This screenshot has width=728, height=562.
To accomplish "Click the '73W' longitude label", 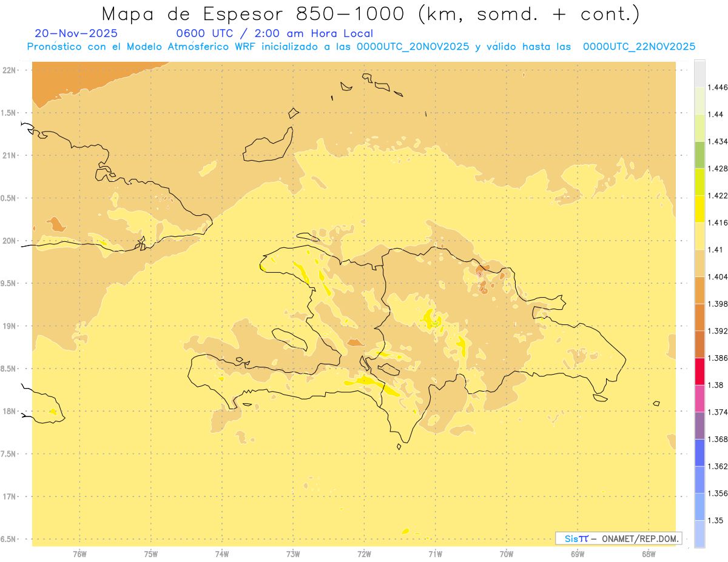I will pyautogui.click(x=293, y=554).
